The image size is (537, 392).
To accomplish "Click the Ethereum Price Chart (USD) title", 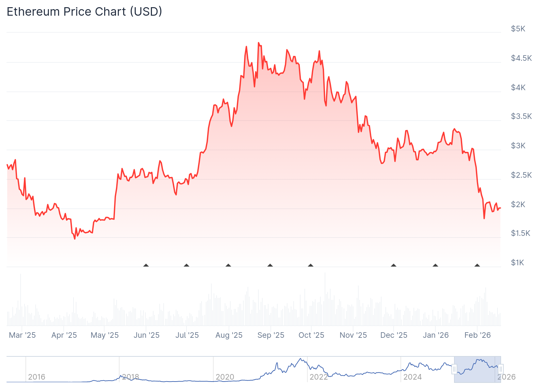I will [x=84, y=12].
